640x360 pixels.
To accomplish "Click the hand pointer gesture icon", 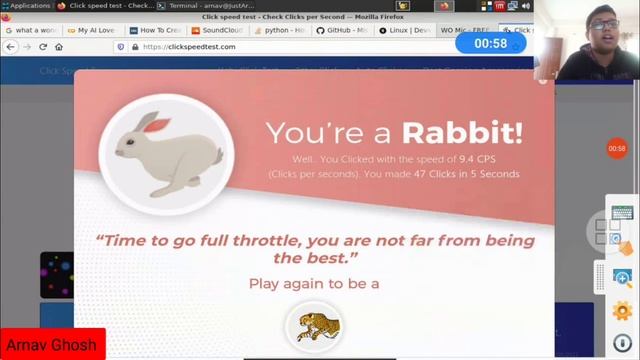I will coord(626,248).
